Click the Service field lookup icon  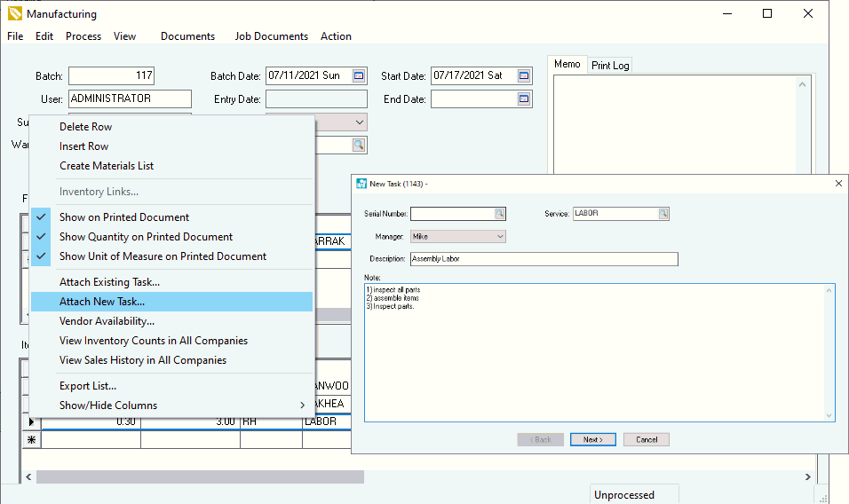[x=663, y=214]
